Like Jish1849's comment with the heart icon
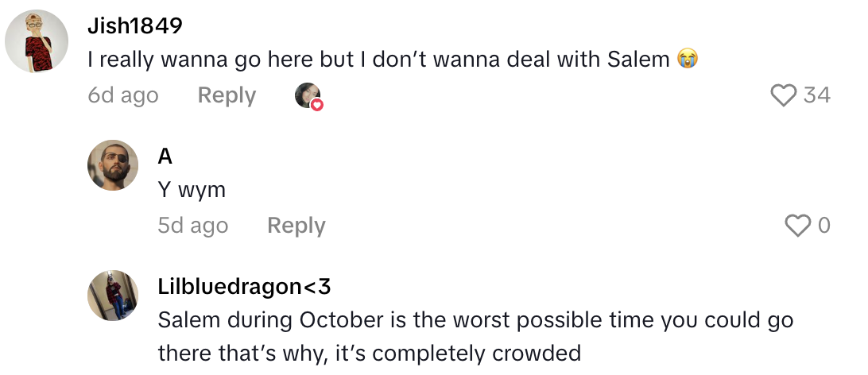This screenshot has height=375, width=868. point(783,95)
